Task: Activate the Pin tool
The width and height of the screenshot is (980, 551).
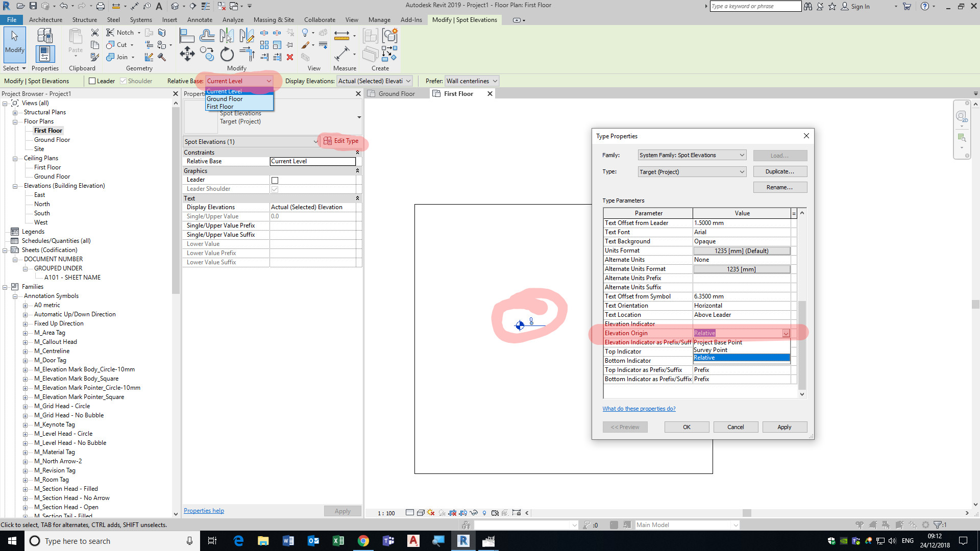Action: 290,45
